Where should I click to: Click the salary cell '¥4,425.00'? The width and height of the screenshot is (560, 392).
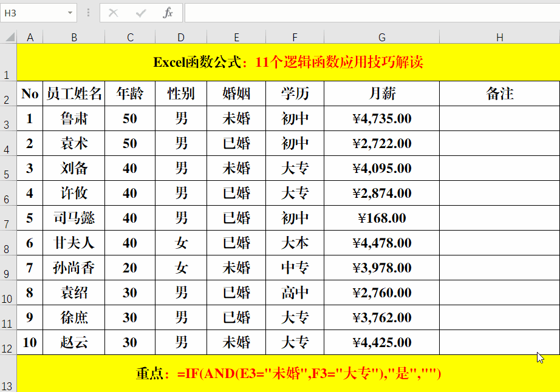pos(382,342)
